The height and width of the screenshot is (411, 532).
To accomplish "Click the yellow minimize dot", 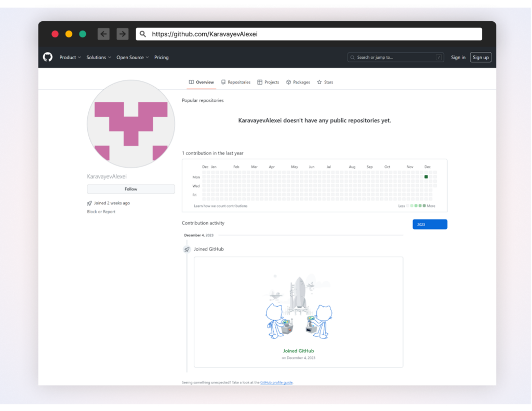I will click(69, 34).
